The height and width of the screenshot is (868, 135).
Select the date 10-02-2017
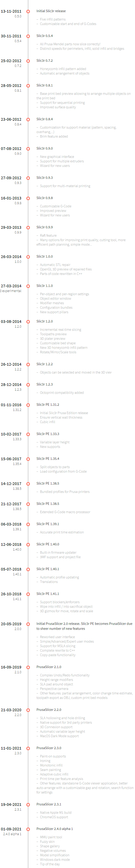coord(11,434)
